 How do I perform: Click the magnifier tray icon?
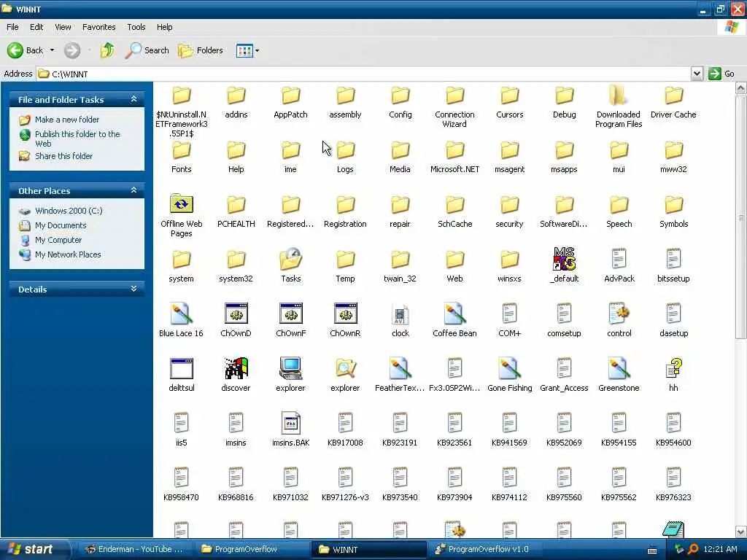click(x=693, y=549)
